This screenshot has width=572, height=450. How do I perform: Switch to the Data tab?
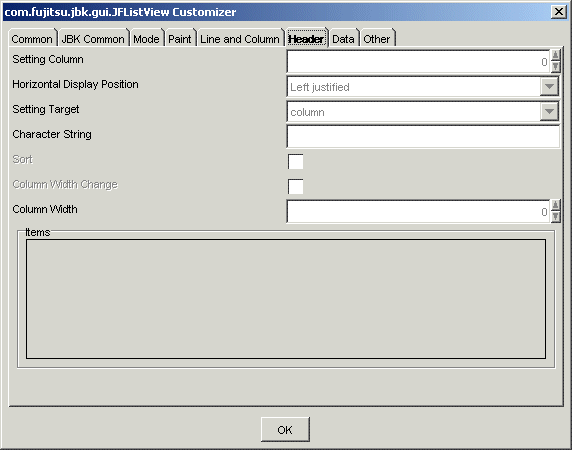[x=343, y=38]
